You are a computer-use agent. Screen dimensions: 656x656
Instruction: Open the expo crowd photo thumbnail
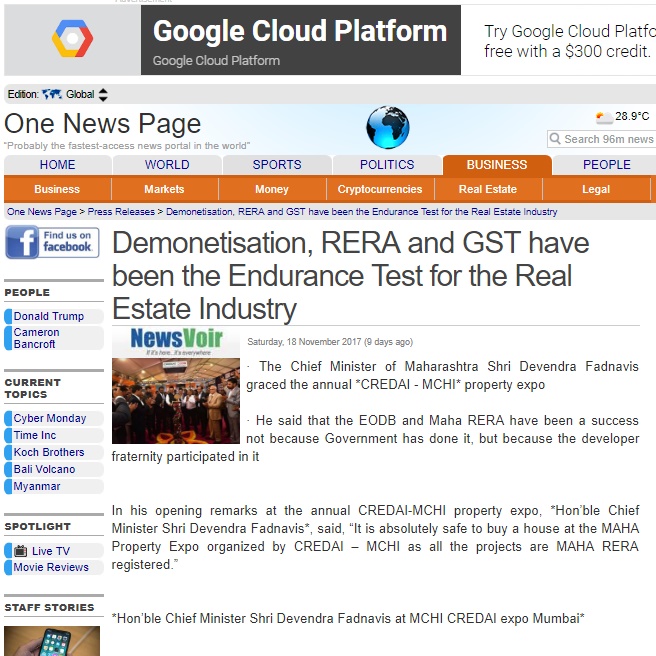point(176,401)
